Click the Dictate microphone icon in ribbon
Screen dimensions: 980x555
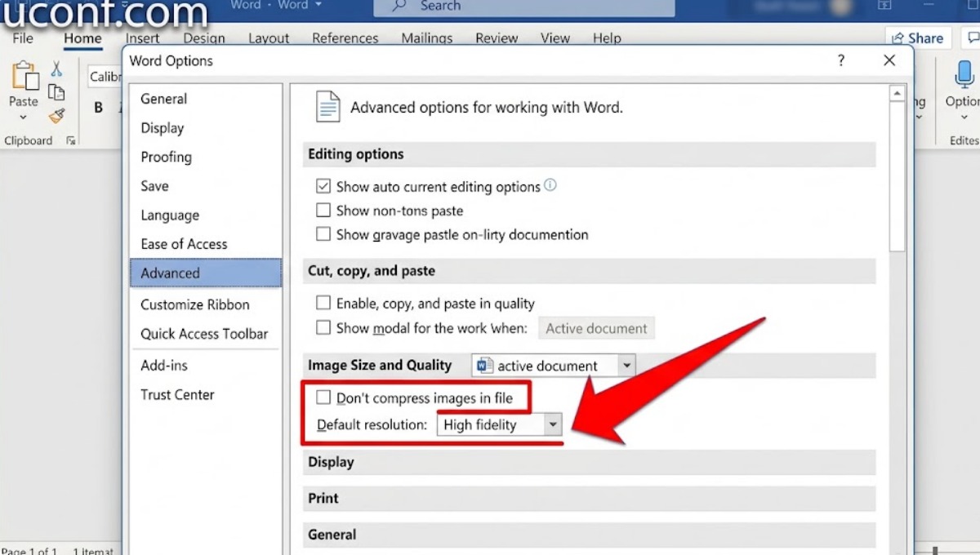point(964,74)
